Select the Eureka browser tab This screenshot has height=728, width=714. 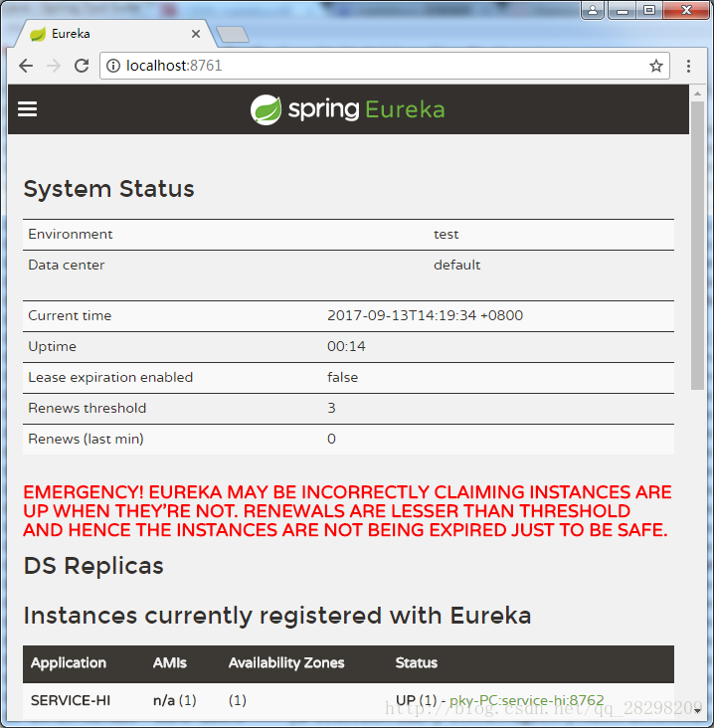(x=116, y=34)
